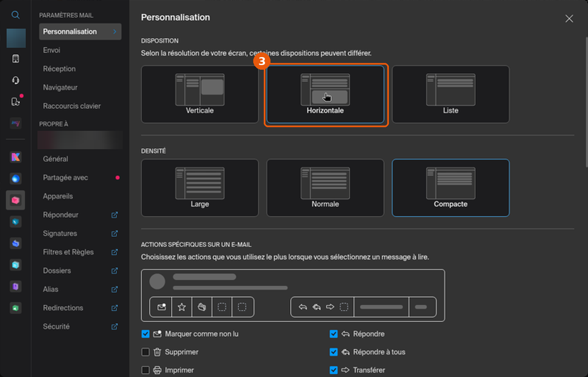Enable the Supprimer checkbox
The height and width of the screenshot is (377, 588).
(145, 352)
